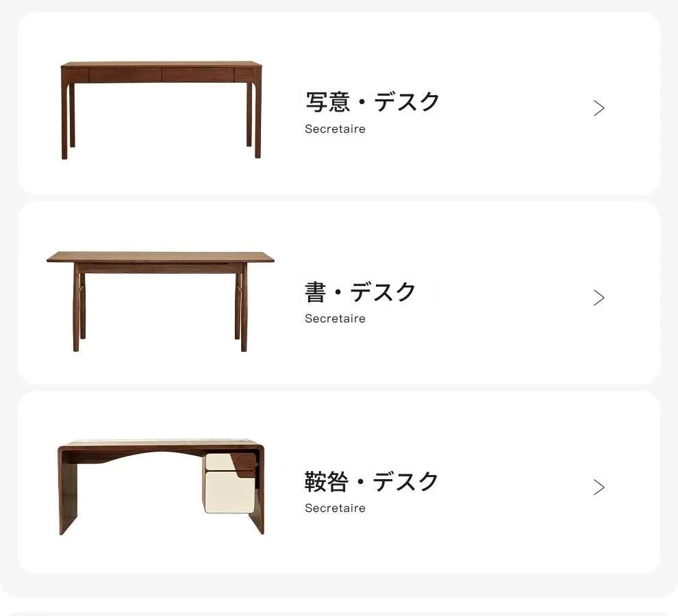Click the デスク word in 鞍咎 title
Image resolution: width=678 pixels, height=616 pixels.
[405, 482]
